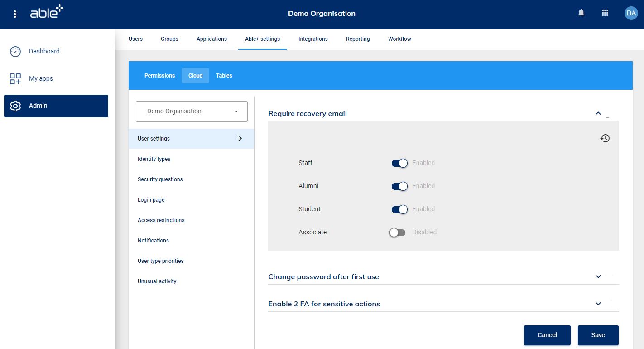Open Dashboard from the sidebar

tap(44, 51)
